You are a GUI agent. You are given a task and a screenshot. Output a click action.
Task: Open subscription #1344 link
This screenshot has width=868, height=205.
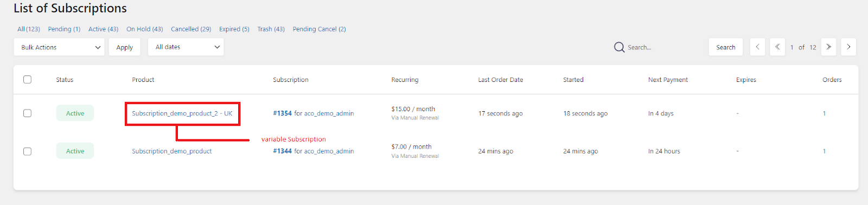[282, 151]
